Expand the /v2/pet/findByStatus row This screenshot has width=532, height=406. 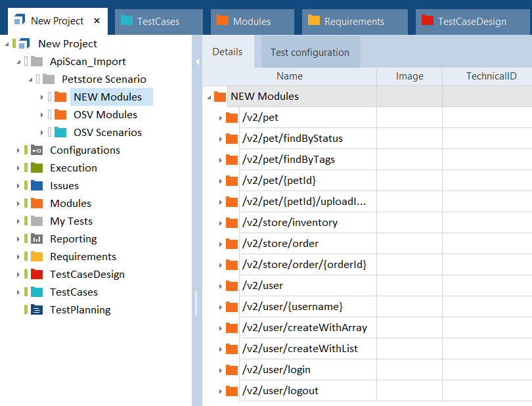click(x=220, y=139)
